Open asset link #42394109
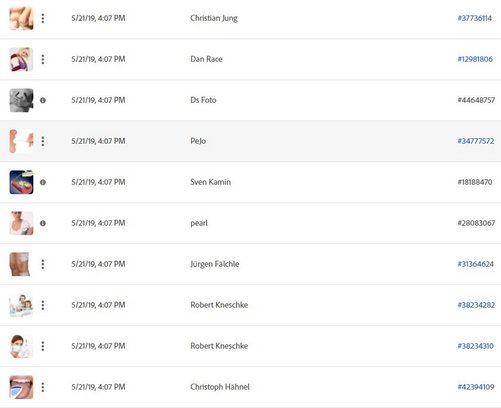This screenshot has width=501, height=408. pyautogui.click(x=476, y=387)
